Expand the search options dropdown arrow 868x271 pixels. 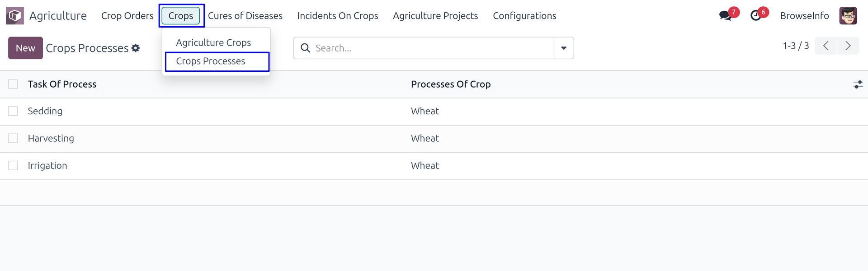click(x=564, y=48)
